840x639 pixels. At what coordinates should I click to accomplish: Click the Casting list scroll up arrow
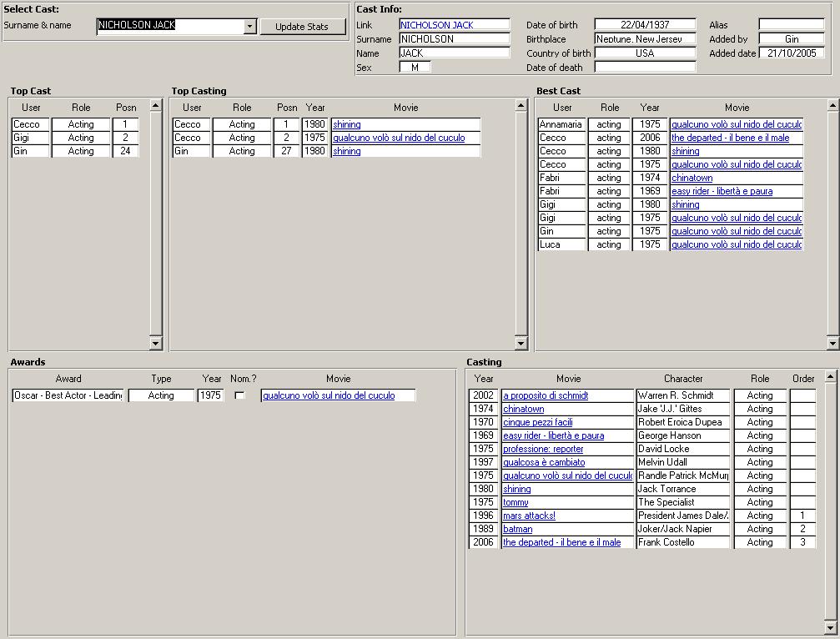830,376
